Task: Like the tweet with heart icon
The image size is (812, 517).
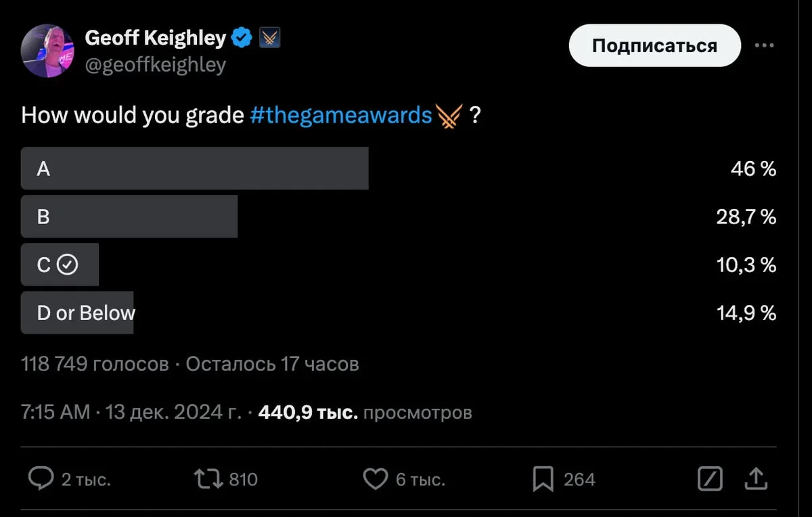Action: (375, 479)
